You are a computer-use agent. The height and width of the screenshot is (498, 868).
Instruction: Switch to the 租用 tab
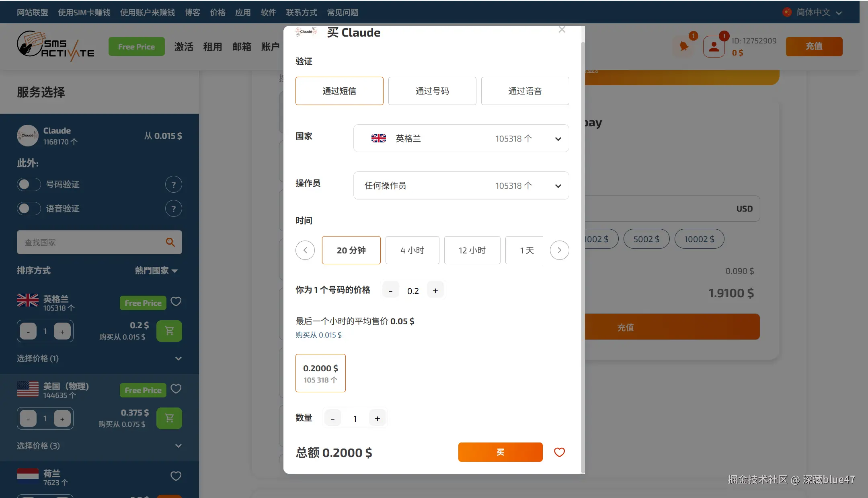213,47
